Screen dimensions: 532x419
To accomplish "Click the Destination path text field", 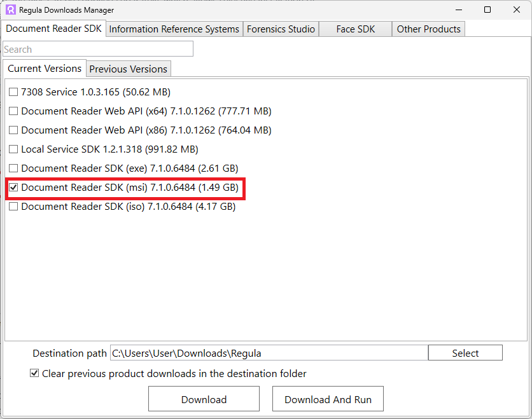I will tap(269, 353).
